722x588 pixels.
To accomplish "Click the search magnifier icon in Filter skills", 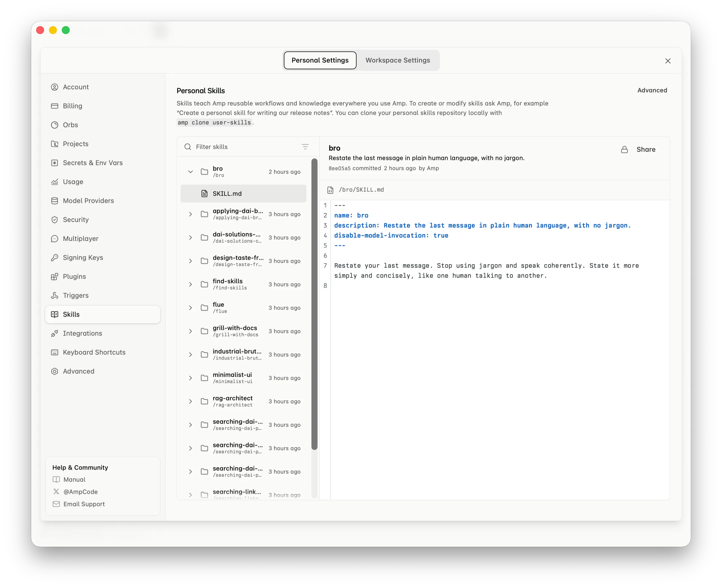I will pyautogui.click(x=187, y=147).
